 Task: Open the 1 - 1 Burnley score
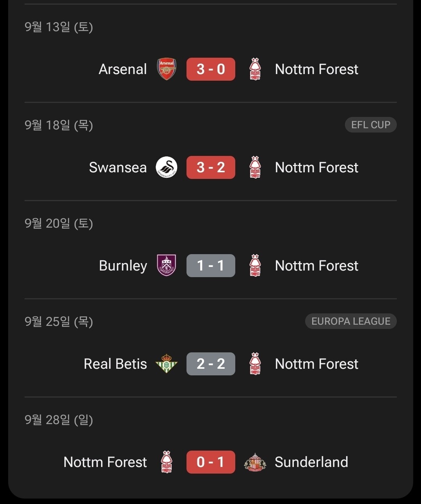pos(211,265)
